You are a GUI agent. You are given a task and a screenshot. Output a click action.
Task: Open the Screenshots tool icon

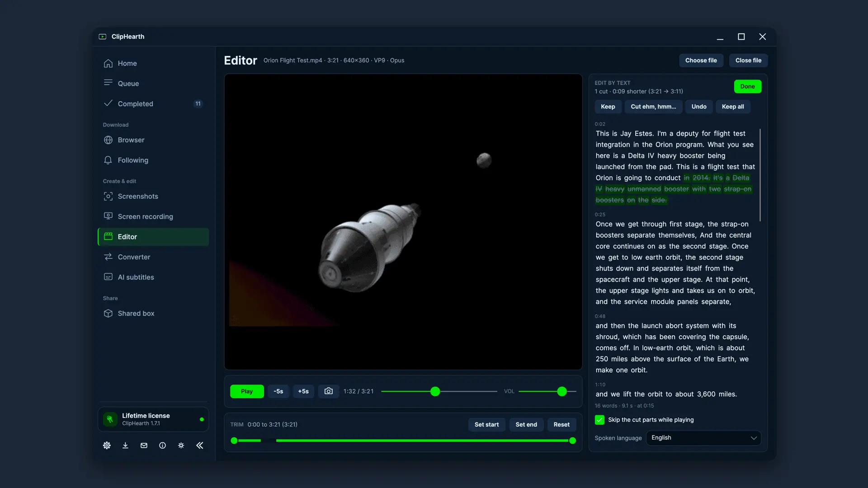tap(108, 196)
